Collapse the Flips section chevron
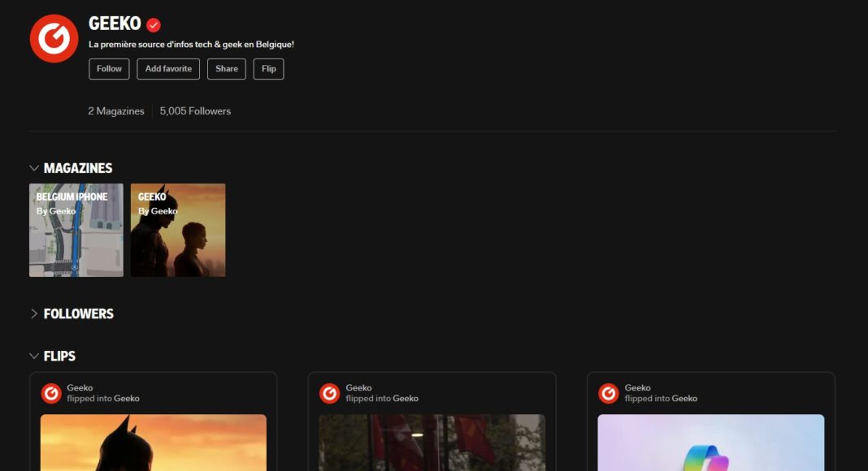 click(34, 356)
